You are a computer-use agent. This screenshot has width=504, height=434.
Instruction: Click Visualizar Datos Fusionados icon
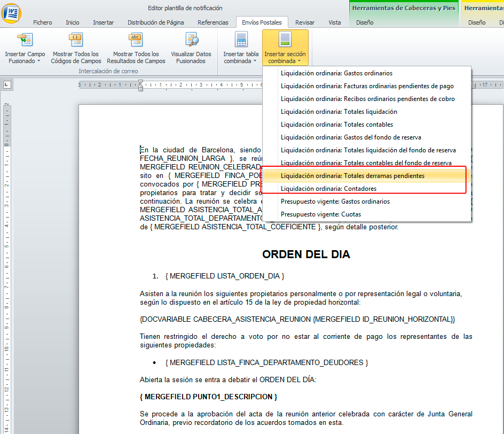tap(191, 40)
